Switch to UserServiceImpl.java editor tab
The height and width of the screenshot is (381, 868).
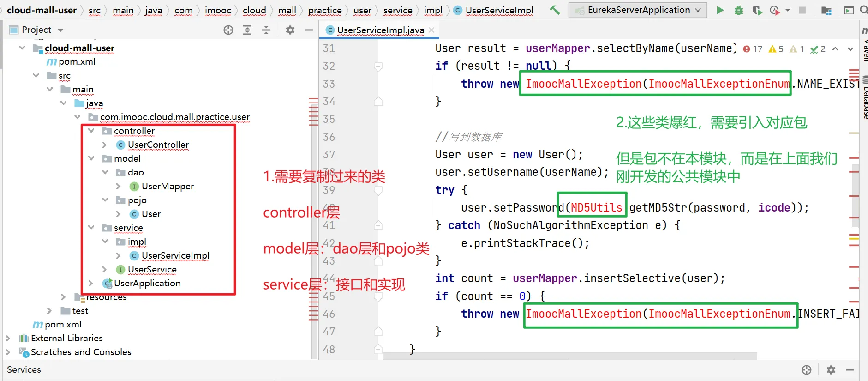click(x=380, y=30)
